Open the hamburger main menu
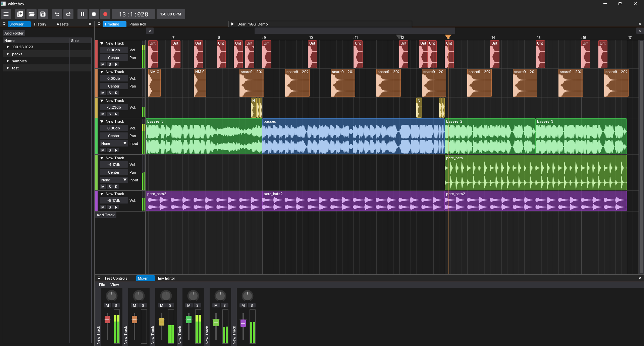Screen dimensions: 644x346 pyautogui.click(x=6, y=14)
